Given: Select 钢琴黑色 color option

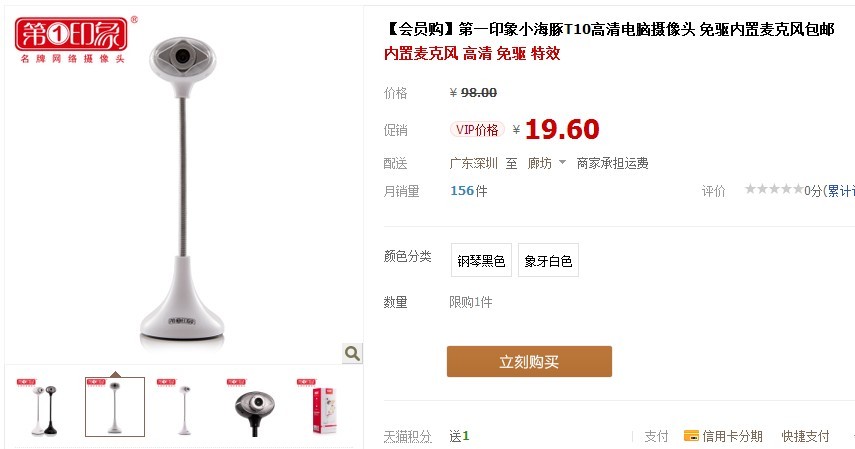Looking at the screenshot, I should click(481, 260).
